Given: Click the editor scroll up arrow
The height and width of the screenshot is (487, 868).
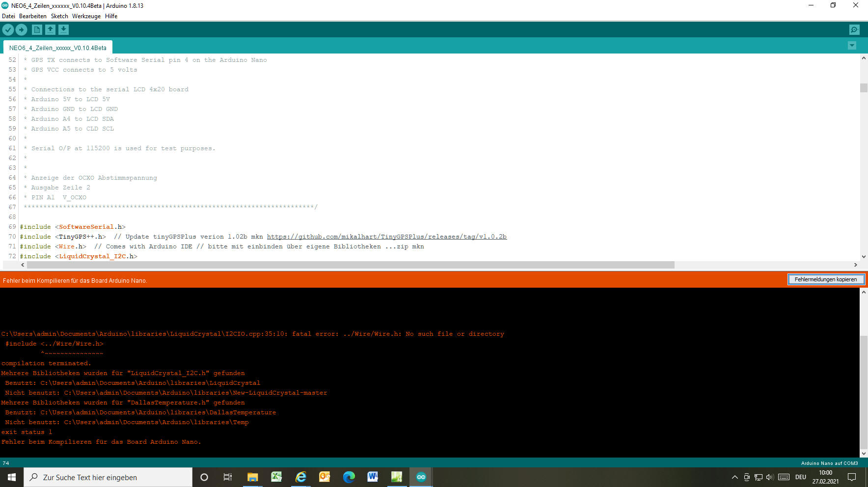Looking at the screenshot, I should [x=864, y=58].
